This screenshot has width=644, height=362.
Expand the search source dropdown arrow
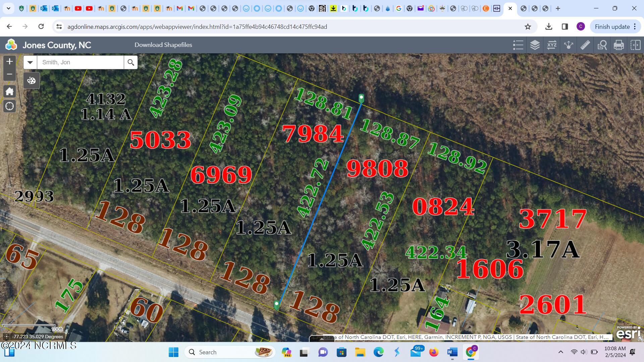point(30,62)
